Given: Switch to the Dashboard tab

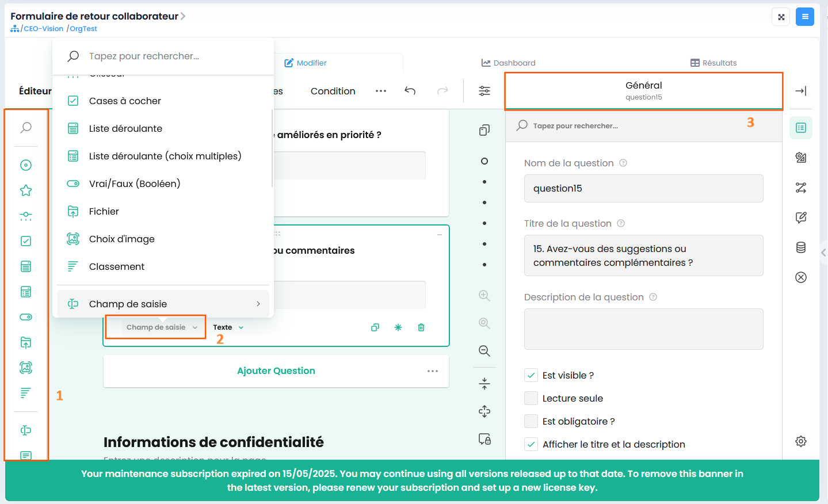Looking at the screenshot, I should tap(509, 63).
